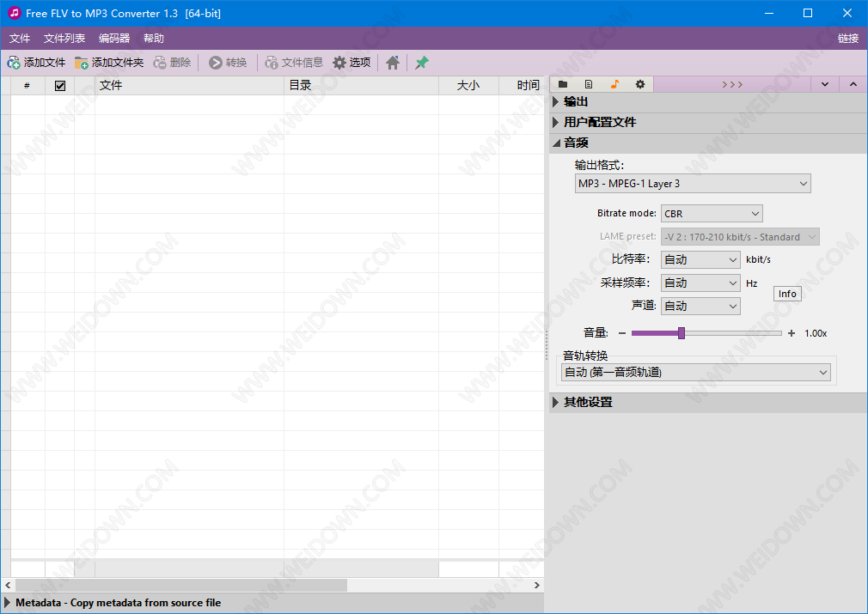Click the down chevron panel button
This screenshot has width=868, height=614.
click(x=825, y=84)
